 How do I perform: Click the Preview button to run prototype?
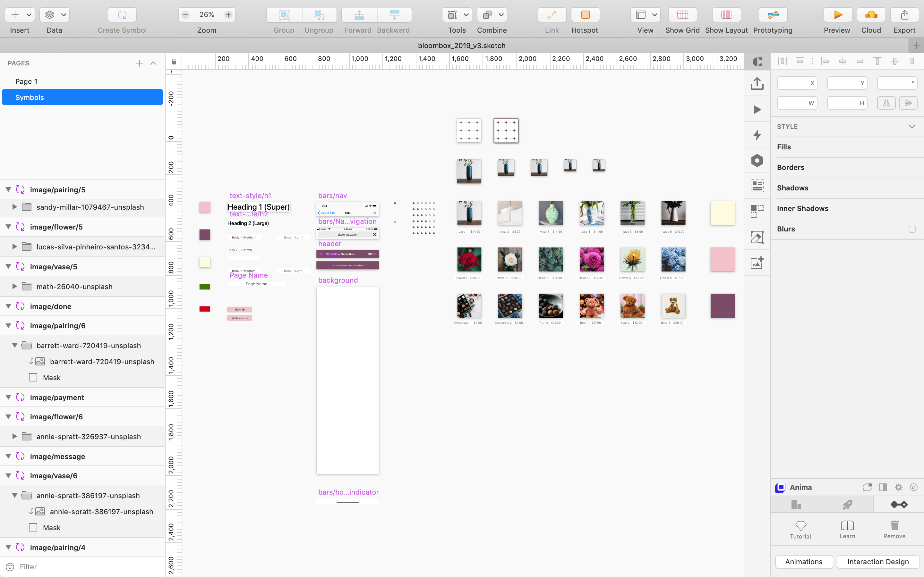point(836,14)
